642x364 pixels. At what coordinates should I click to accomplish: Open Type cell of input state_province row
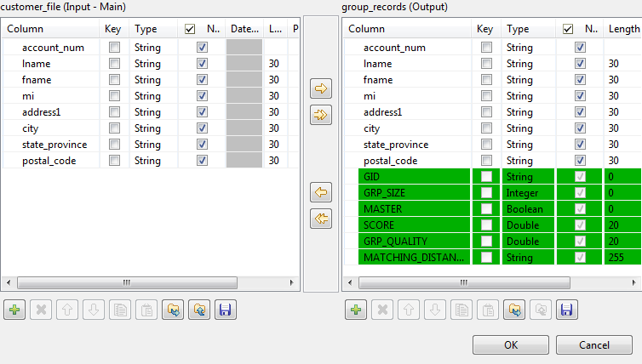click(154, 145)
